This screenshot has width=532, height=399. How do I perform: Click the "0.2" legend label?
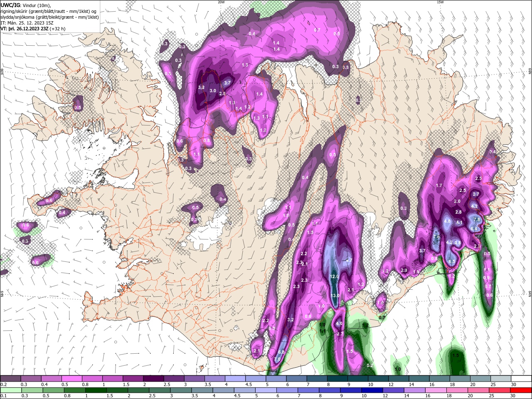click(x=4, y=384)
